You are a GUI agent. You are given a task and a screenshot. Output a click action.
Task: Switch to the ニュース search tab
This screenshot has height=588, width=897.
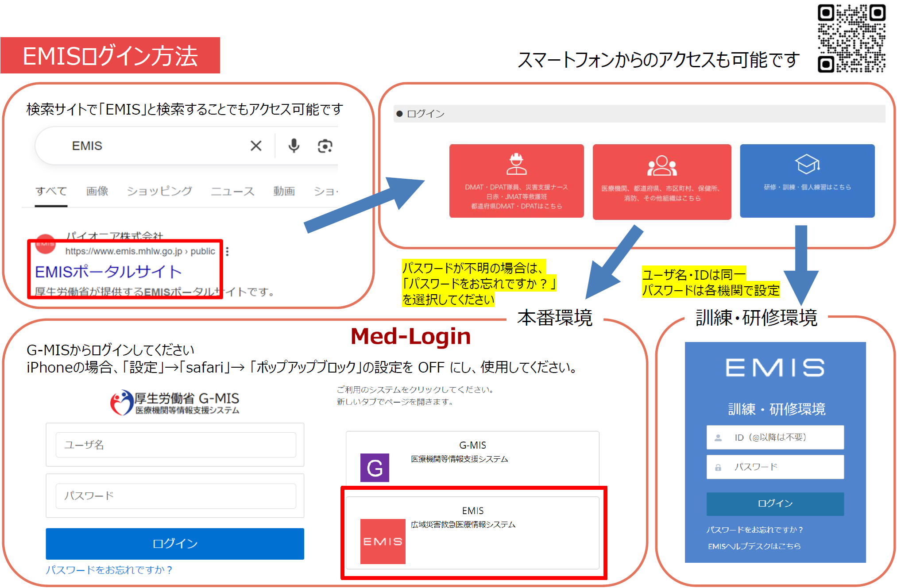[x=232, y=191]
